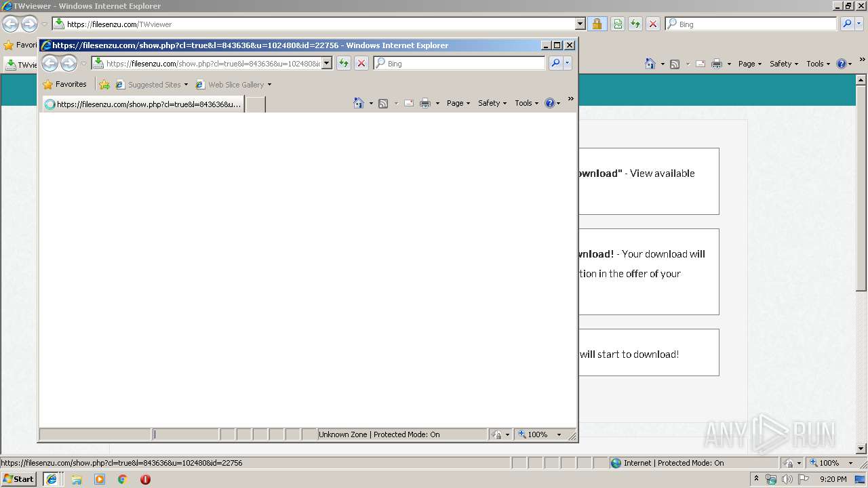Viewport: 868px width, 488px height.
Task: Click main window Bing search box
Action: 751,24
